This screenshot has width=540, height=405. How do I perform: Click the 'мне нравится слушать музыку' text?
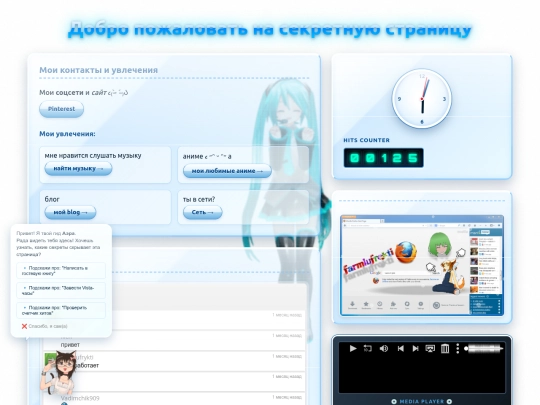pyautogui.click(x=93, y=156)
